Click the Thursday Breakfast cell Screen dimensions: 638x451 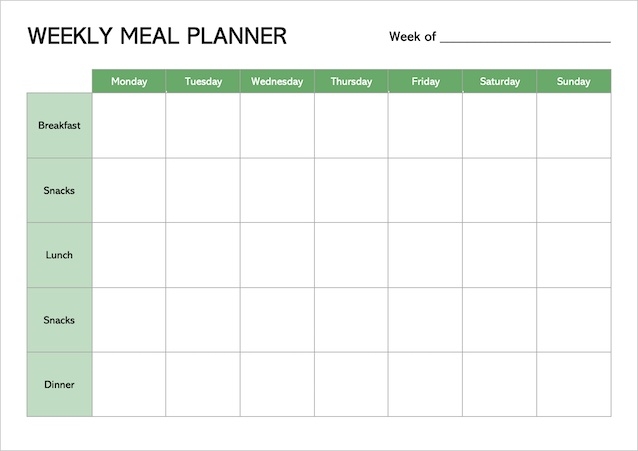[351, 125]
